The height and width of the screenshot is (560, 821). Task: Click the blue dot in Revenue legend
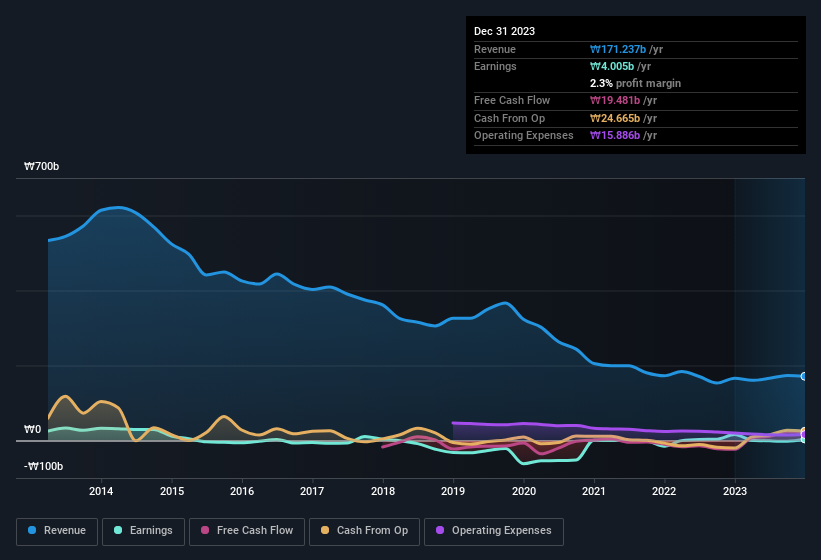pos(33,530)
